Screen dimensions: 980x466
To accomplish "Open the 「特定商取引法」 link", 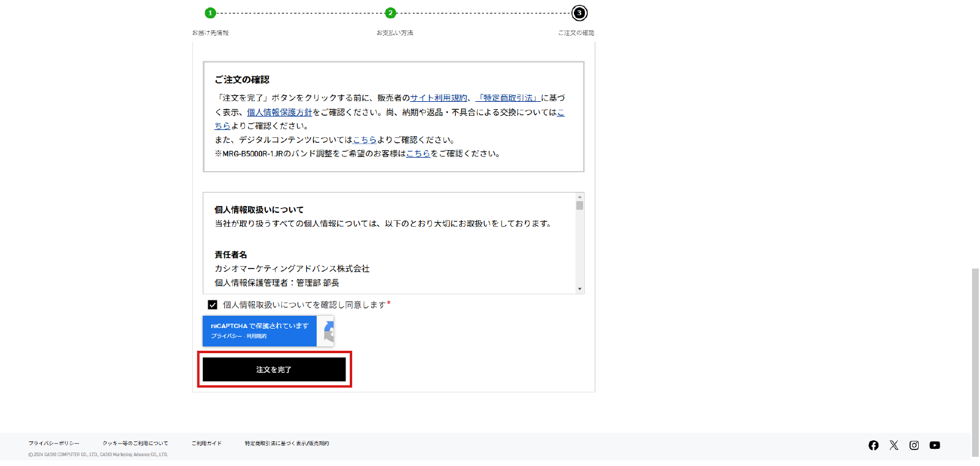I will [508, 98].
